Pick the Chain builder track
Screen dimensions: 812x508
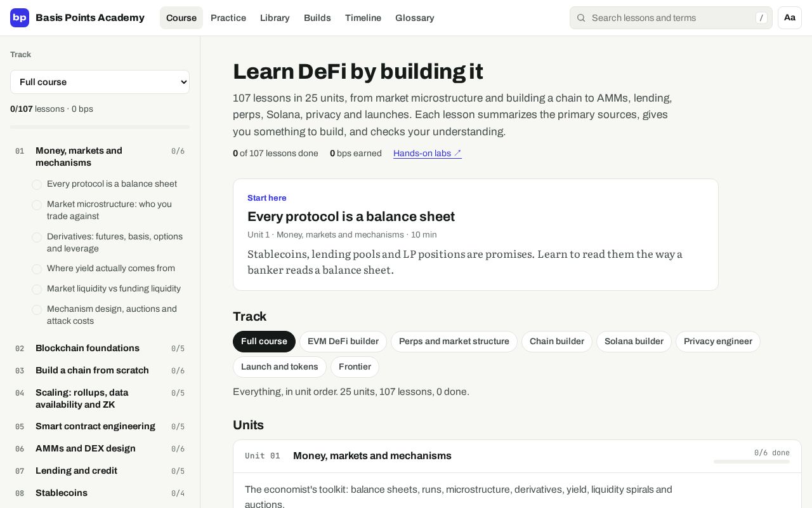[557, 342]
